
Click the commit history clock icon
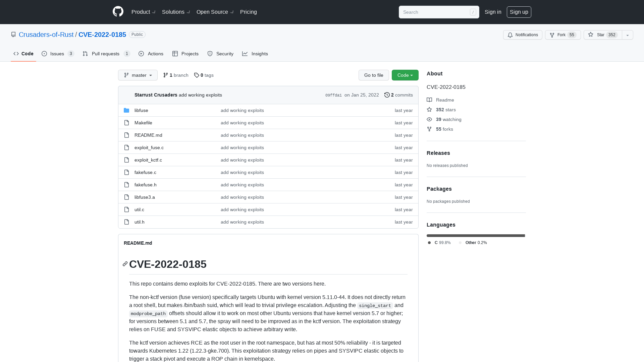387,95
